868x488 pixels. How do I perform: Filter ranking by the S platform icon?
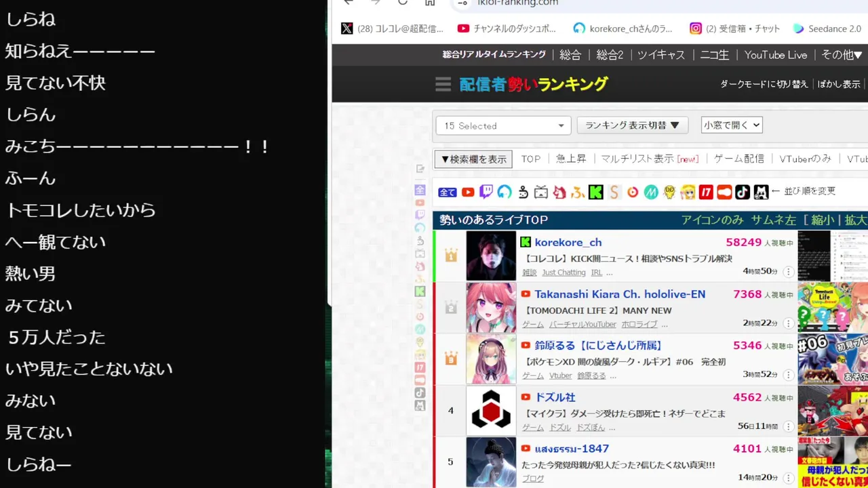point(614,192)
